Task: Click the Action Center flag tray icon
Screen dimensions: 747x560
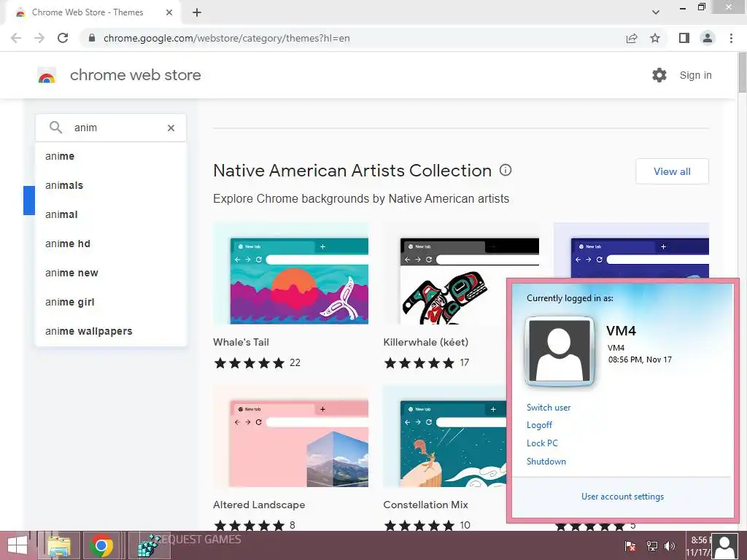Action: pos(630,546)
